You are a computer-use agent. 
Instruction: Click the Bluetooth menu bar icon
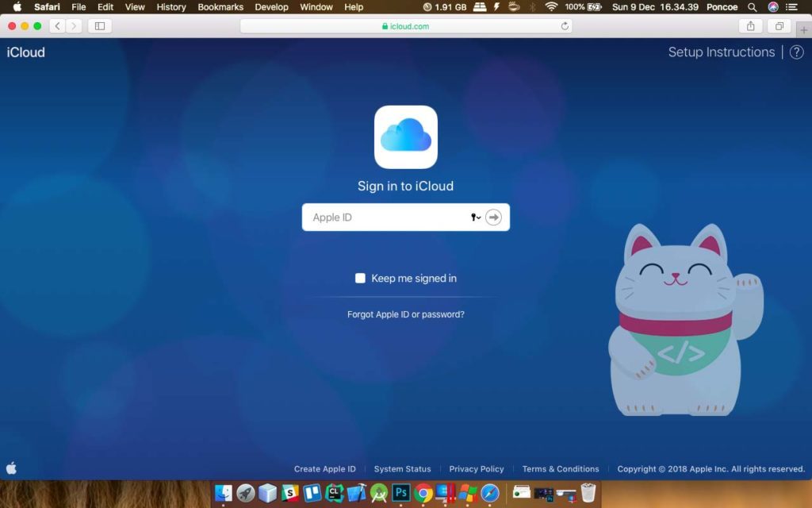(x=532, y=7)
